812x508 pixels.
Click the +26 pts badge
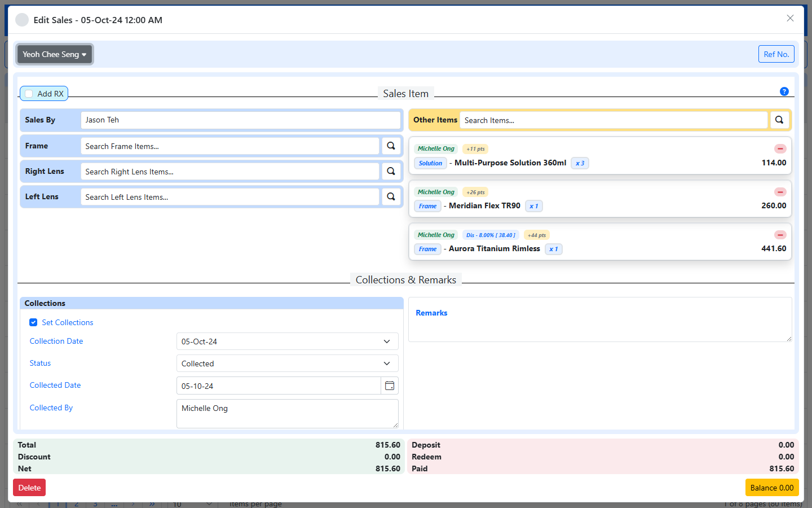click(475, 192)
